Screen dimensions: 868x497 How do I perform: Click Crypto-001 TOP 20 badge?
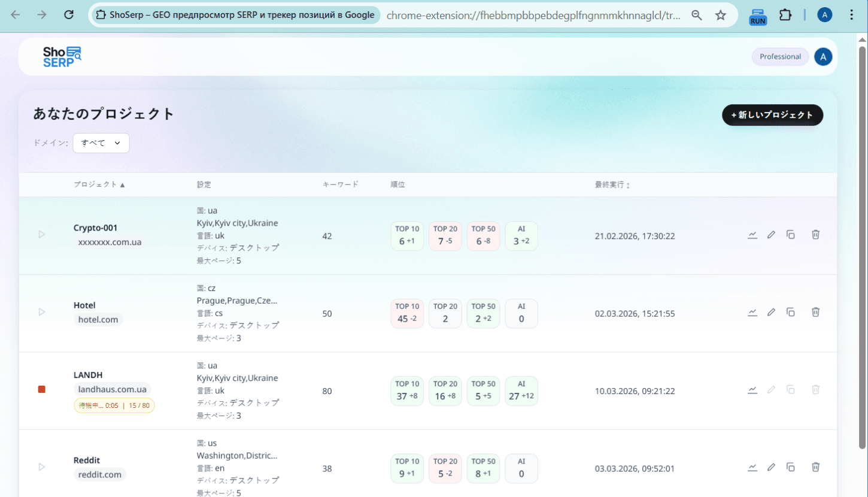tap(445, 236)
